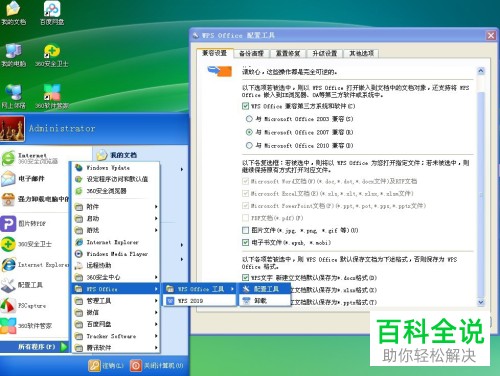Screen dimensions: 500x376
Task: Launch WPS 2019 from the submenu
Action: tap(199, 301)
